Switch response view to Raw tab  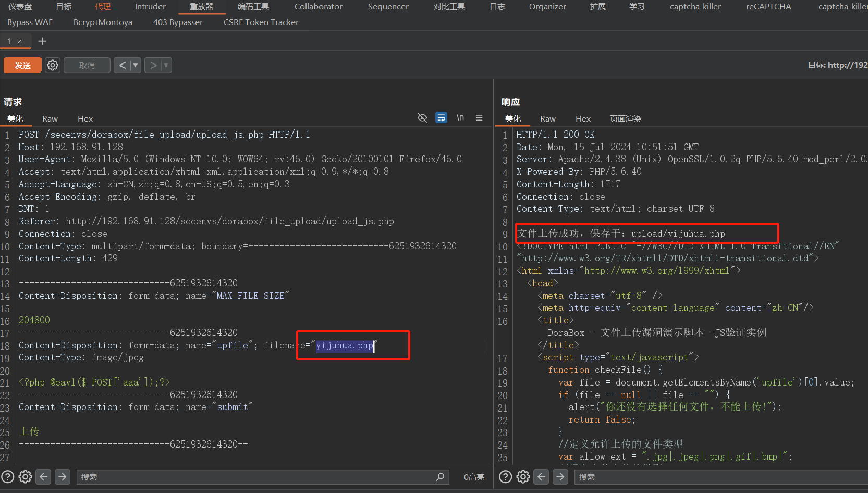pos(548,119)
